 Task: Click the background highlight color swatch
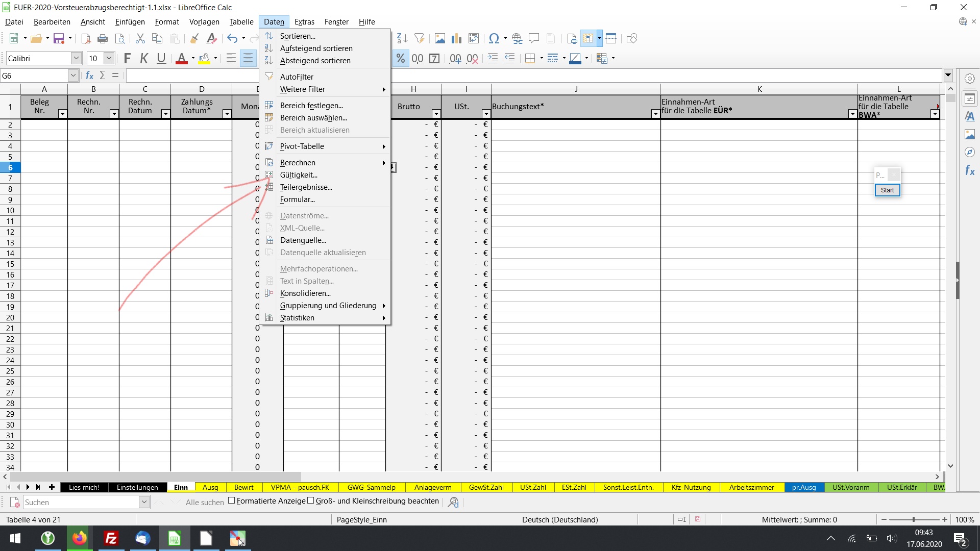(204, 59)
